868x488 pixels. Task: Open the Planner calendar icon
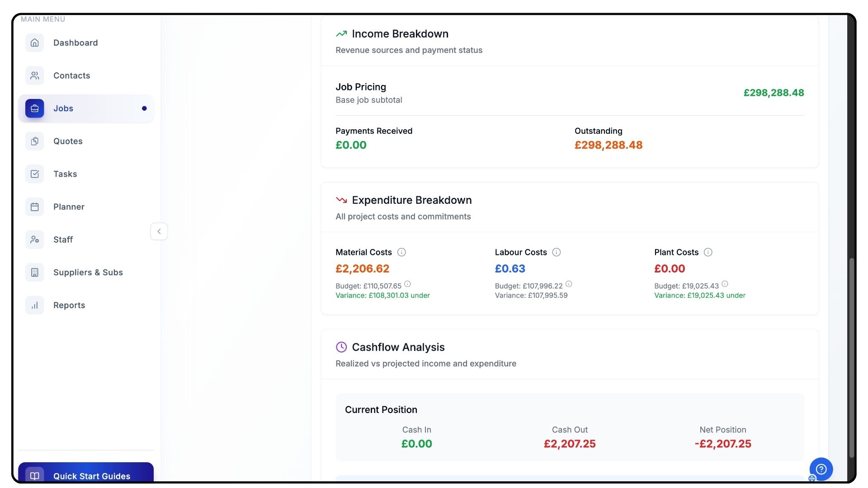pos(35,207)
